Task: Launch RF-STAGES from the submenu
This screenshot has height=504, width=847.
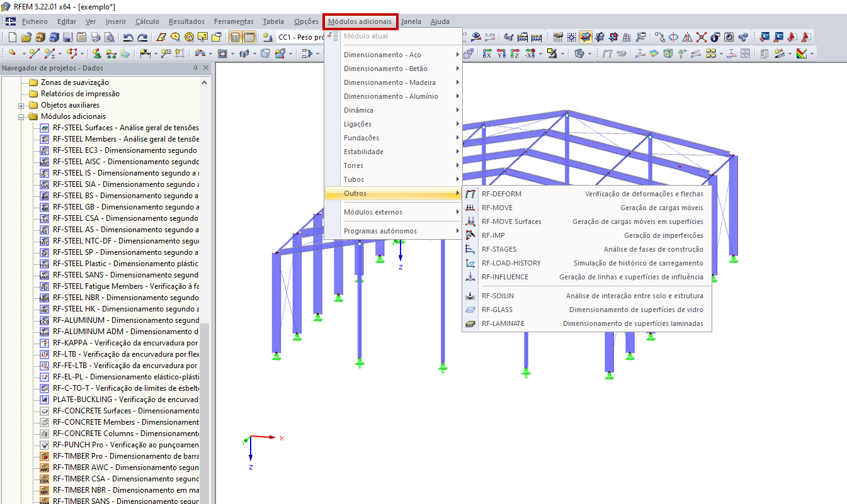Action: [586, 249]
